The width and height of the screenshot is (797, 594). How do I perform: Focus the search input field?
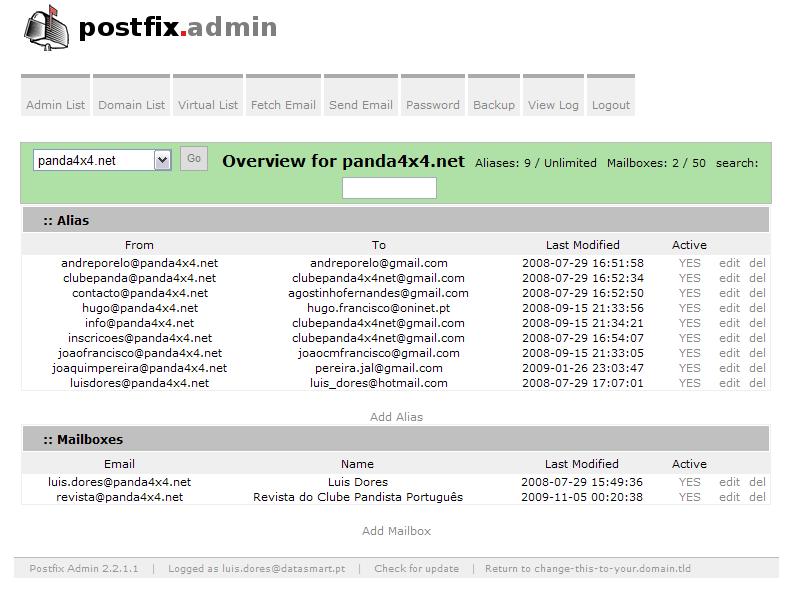(x=389, y=188)
